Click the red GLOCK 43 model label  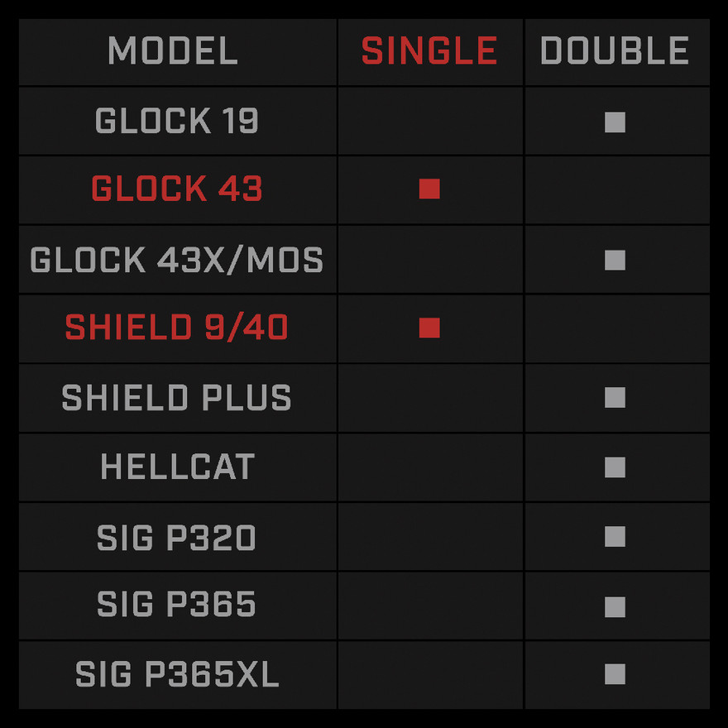(177, 189)
